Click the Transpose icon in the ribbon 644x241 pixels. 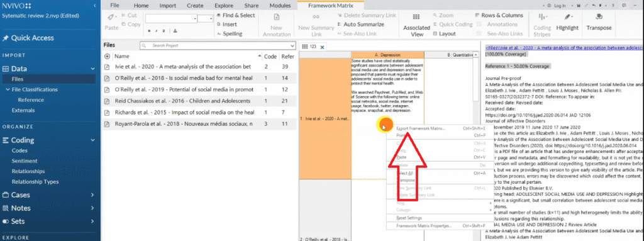(599, 17)
